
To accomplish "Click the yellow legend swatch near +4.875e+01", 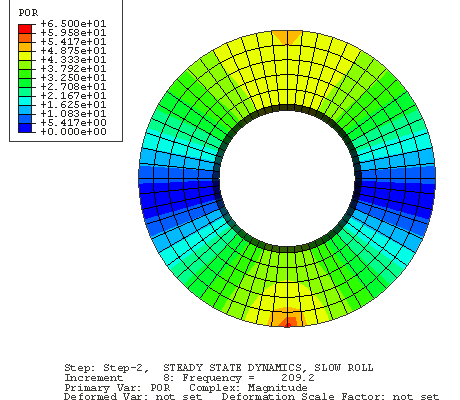I will click(x=25, y=56).
